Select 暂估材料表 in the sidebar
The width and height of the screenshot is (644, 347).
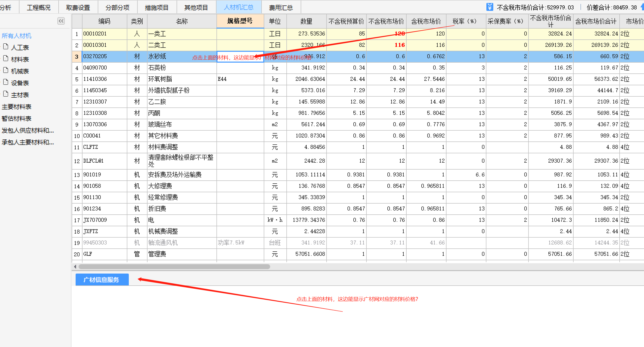click(x=17, y=119)
